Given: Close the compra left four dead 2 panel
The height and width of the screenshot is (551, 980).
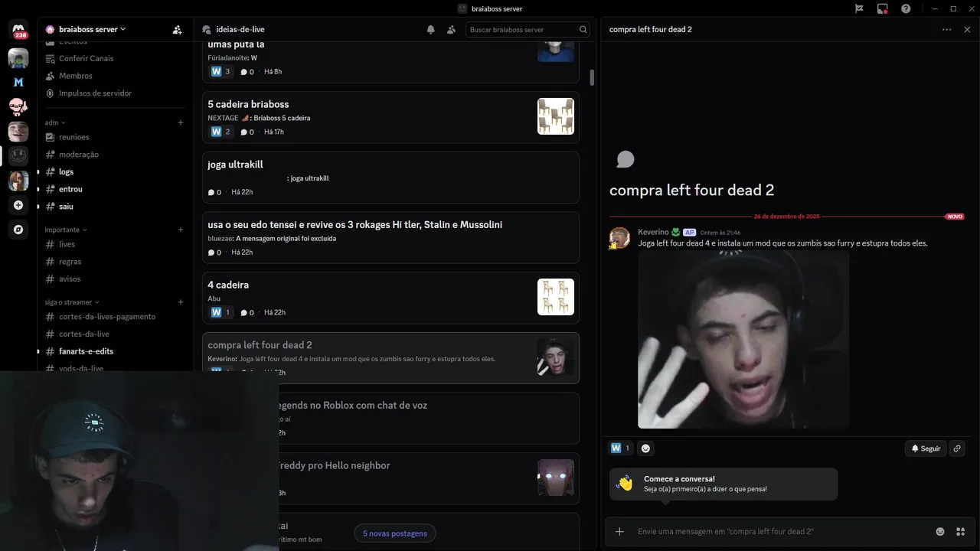Looking at the screenshot, I should point(967,30).
